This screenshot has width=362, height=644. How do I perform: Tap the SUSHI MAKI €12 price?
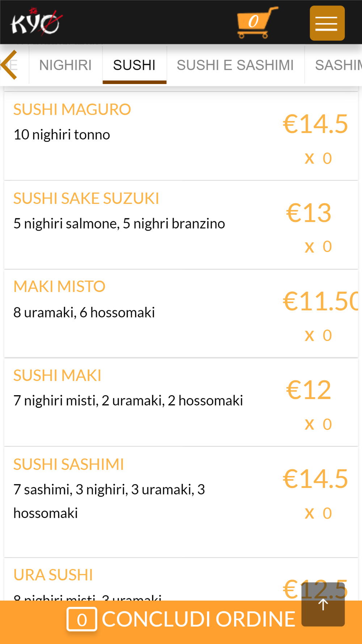tap(309, 390)
